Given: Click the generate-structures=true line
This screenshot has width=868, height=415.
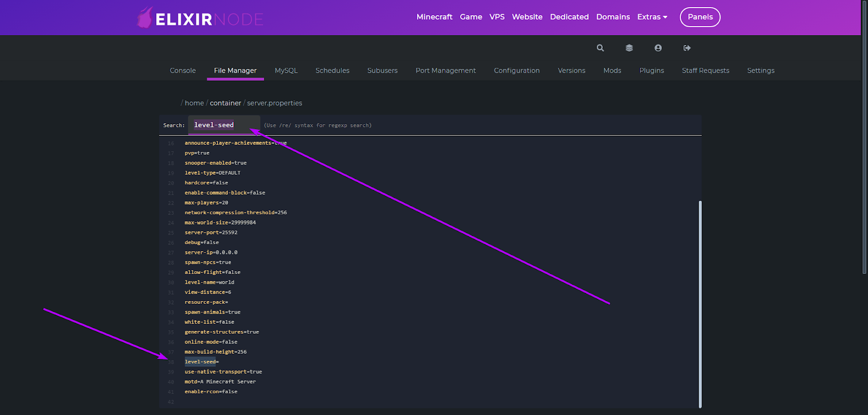Looking at the screenshot, I should pyautogui.click(x=222, y=332).
